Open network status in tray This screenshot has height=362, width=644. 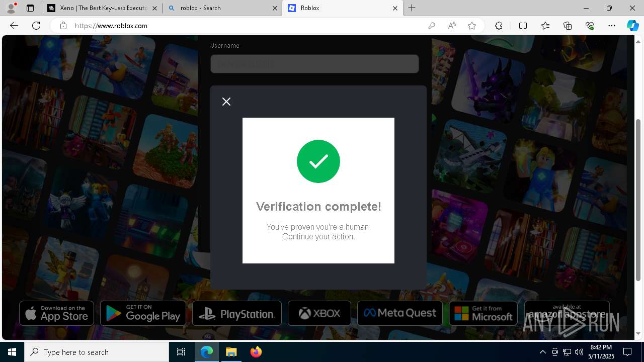pos(567,352)
